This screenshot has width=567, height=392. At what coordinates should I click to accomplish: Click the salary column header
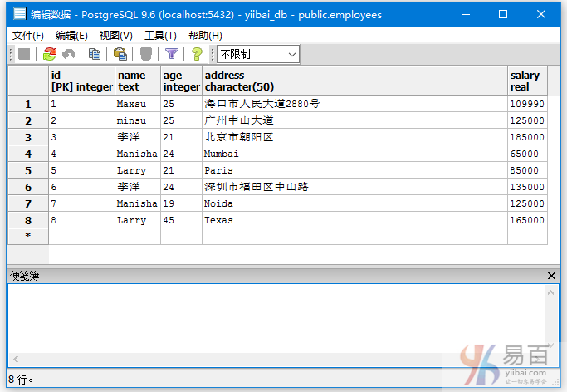click(x=527, y=81)
